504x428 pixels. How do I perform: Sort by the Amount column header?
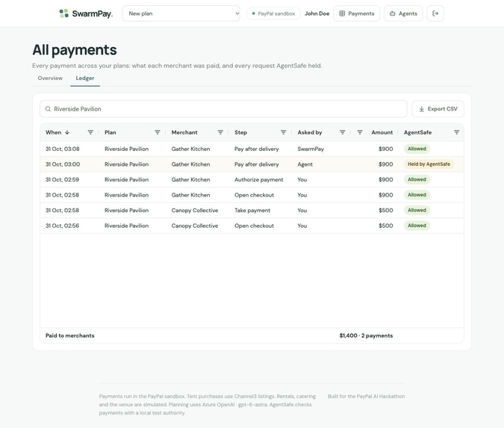pyautogui.click(x=382, y=132)
